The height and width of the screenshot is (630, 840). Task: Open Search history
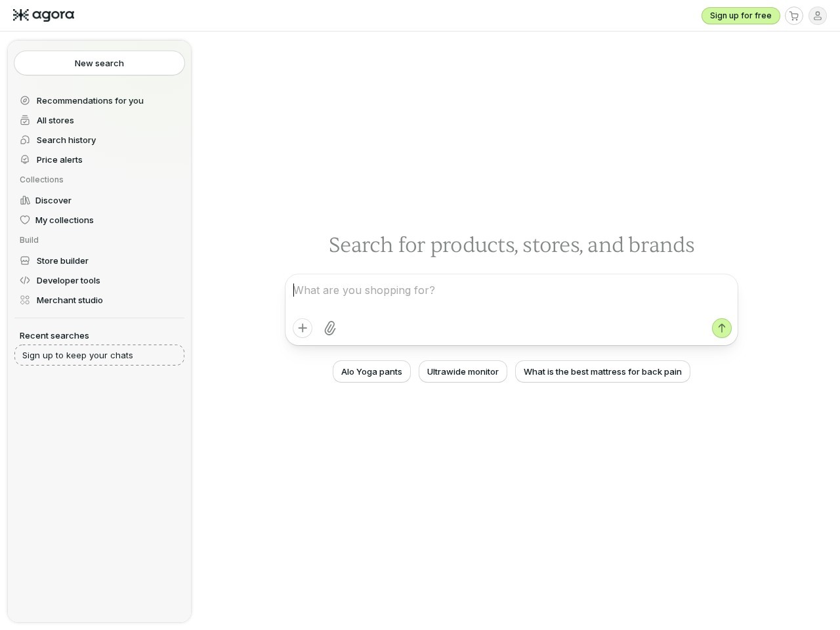[99, 140]
